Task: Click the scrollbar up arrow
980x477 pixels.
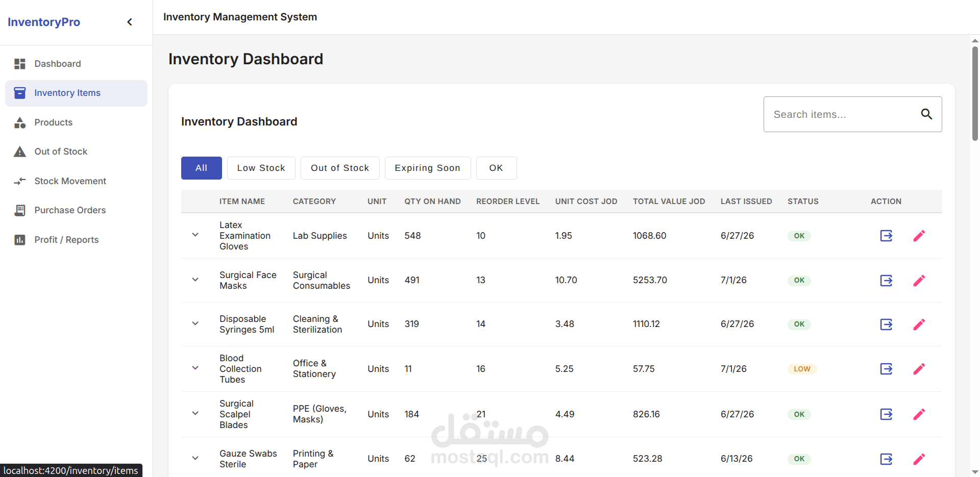Action: pos(975,40)
